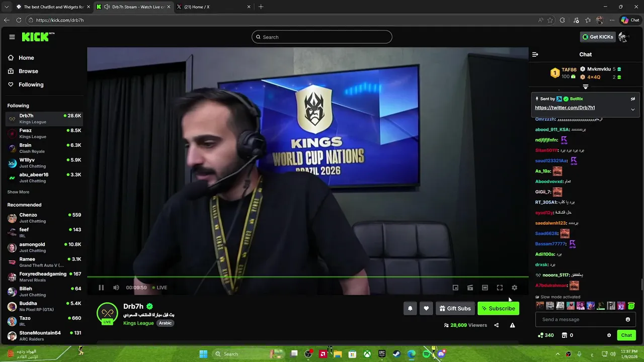Screen dimensions: 644x362
Task: Click the Kick search field
Action: point(322,37)
